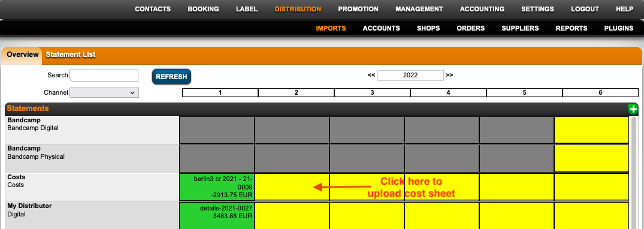Screen dimensions: 644x229
Task: Select the Bandcamp Physical row label
Action: point(92,158)
